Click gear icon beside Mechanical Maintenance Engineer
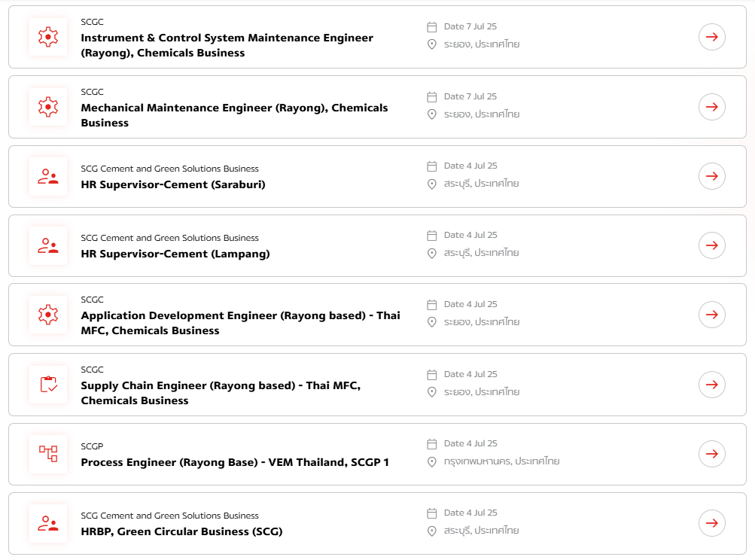 (x=48, y=107)
